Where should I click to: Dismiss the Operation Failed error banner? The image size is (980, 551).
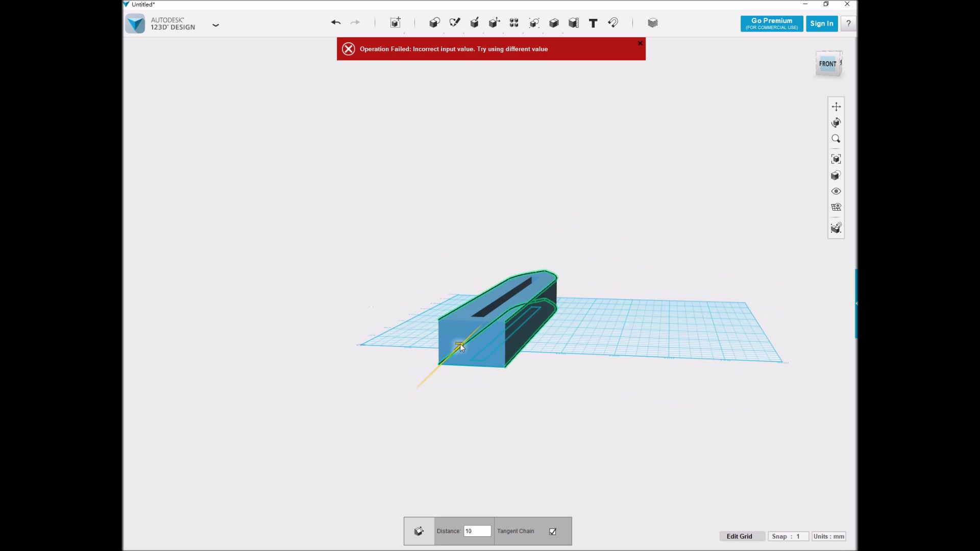[x=640, y=43]
